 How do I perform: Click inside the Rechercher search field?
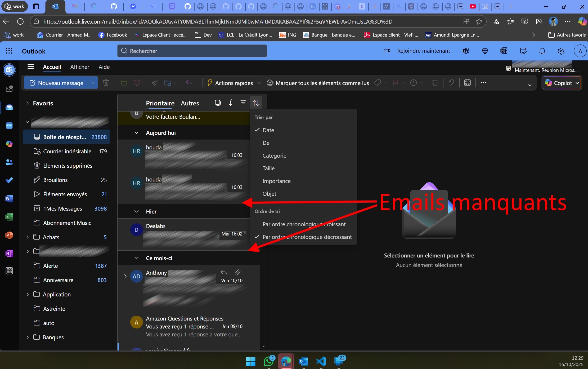(x=192, y=51)
